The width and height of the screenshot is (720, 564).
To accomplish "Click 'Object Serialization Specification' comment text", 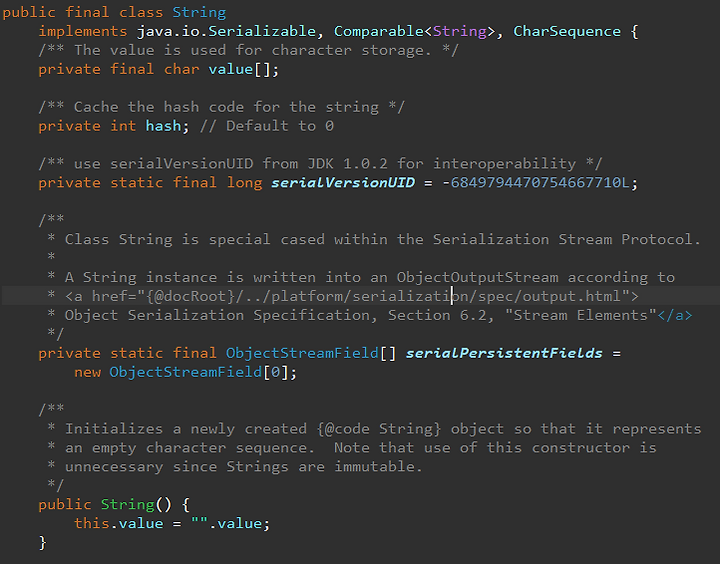I will coord(217,315).
